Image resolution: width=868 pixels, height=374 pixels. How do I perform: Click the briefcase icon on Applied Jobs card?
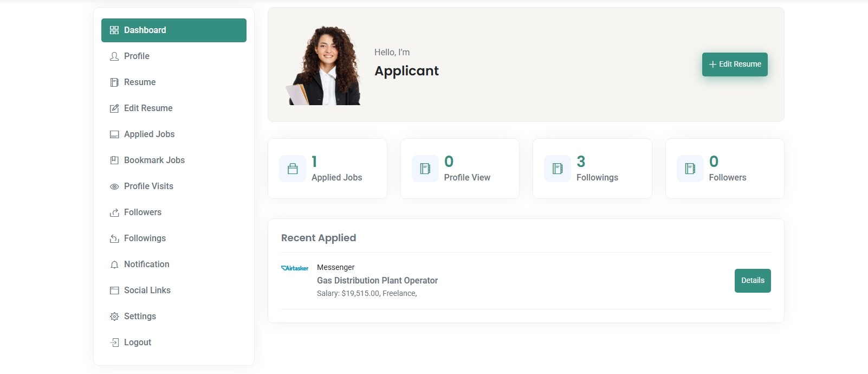click(293, 169)
